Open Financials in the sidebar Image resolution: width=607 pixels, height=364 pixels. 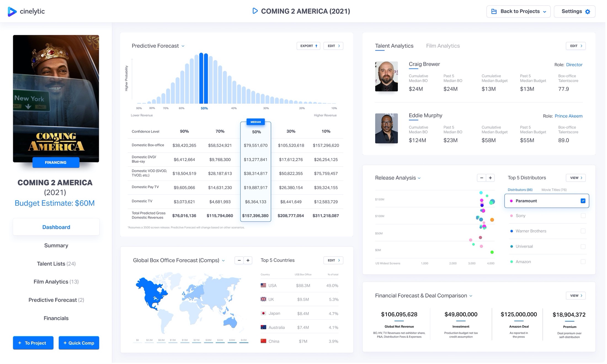(x=56, y=318)
